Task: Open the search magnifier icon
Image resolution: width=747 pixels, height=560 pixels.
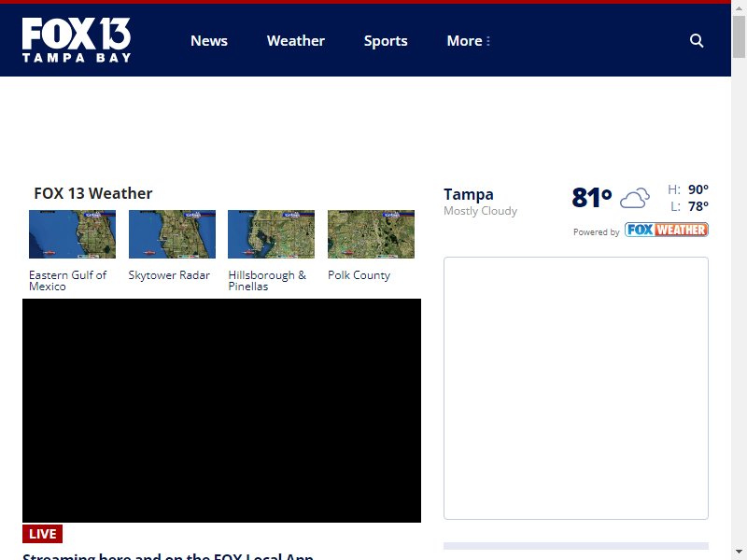Action: (697, 40)
